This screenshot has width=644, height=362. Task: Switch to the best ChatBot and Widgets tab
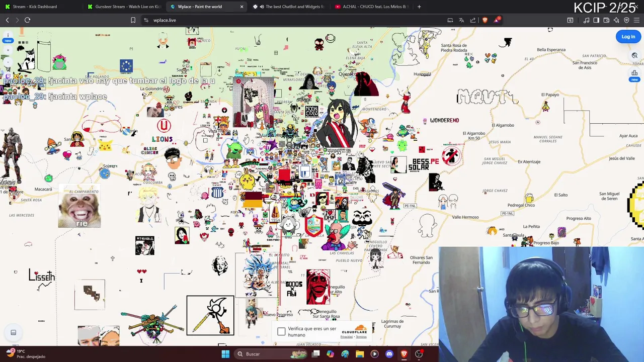(x=289, y=7)
